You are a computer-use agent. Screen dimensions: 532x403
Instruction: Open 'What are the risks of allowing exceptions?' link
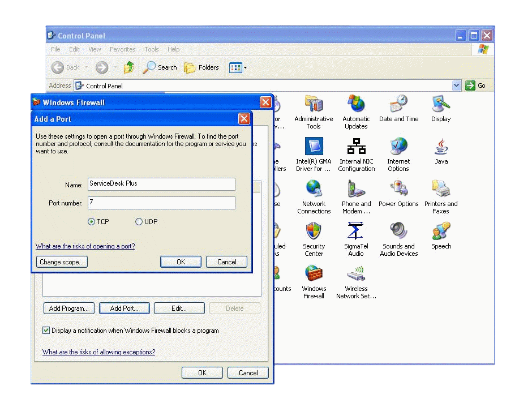point(98,352)
